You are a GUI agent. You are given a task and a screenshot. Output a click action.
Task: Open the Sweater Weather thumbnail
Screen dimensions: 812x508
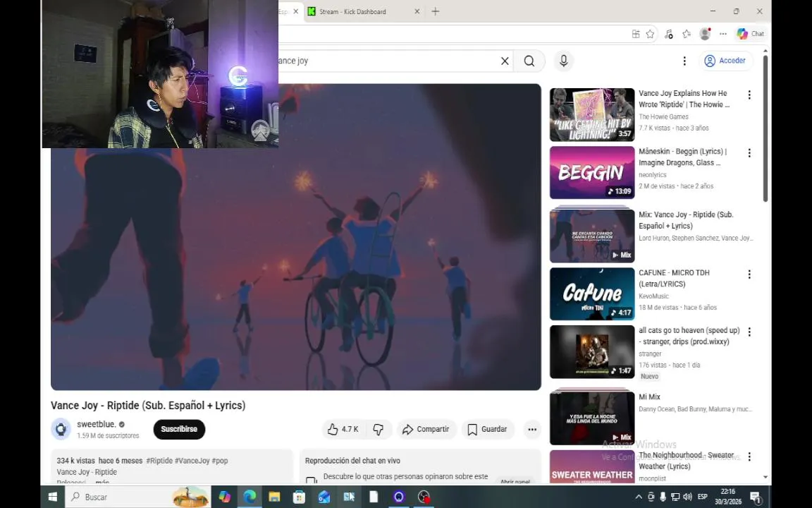point(592,466)
